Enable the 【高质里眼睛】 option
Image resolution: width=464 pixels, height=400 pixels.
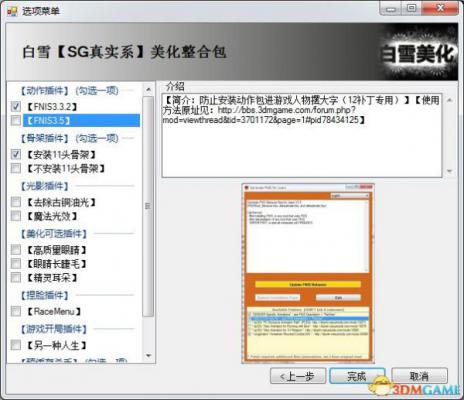[16, 250]
